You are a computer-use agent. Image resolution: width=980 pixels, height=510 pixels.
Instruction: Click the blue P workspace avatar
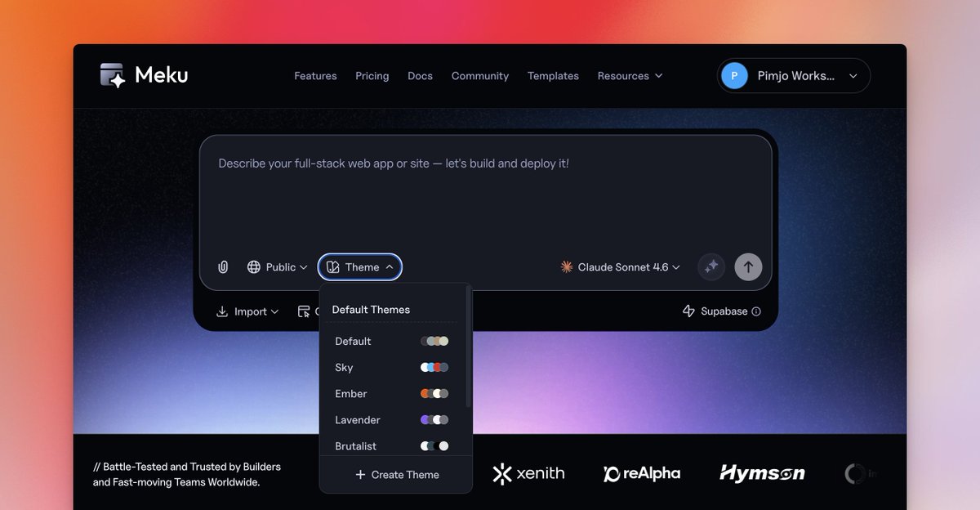(x=734, y=76)
